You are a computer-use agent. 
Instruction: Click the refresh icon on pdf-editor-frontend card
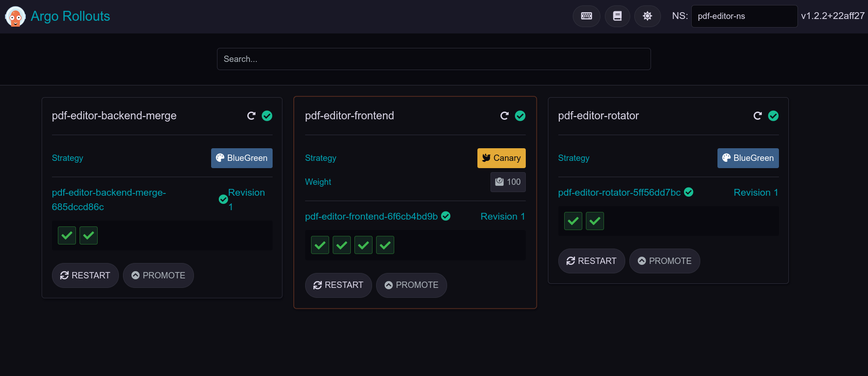505,116
